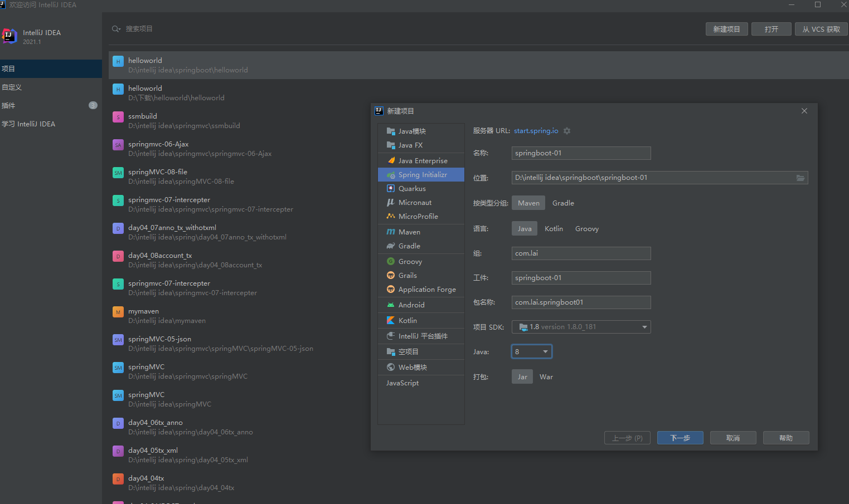Open the 项目 tab in sidebar
Screen dimensions: 849x504
[51, 69]
